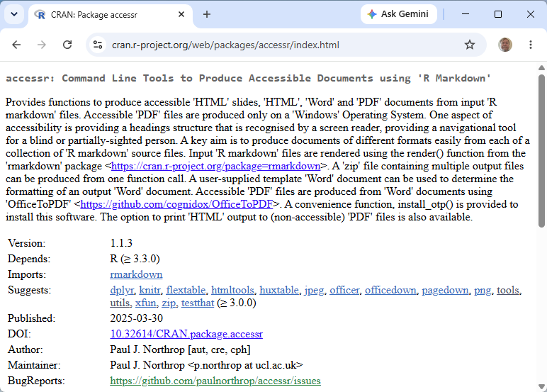Click the vertical scrollbar thumb
The width and height of the screenshot is (547, 392).
(x=541, y=151)
